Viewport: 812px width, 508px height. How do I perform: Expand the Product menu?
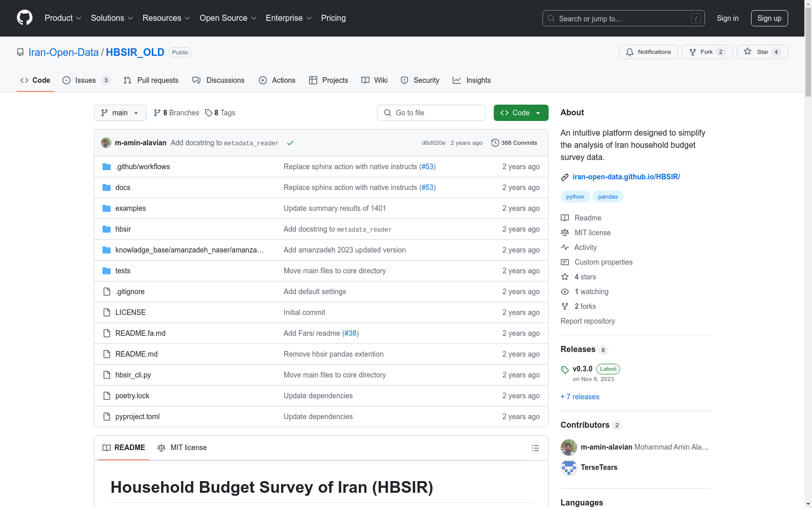pyautogui.click(x=63, y=18)
